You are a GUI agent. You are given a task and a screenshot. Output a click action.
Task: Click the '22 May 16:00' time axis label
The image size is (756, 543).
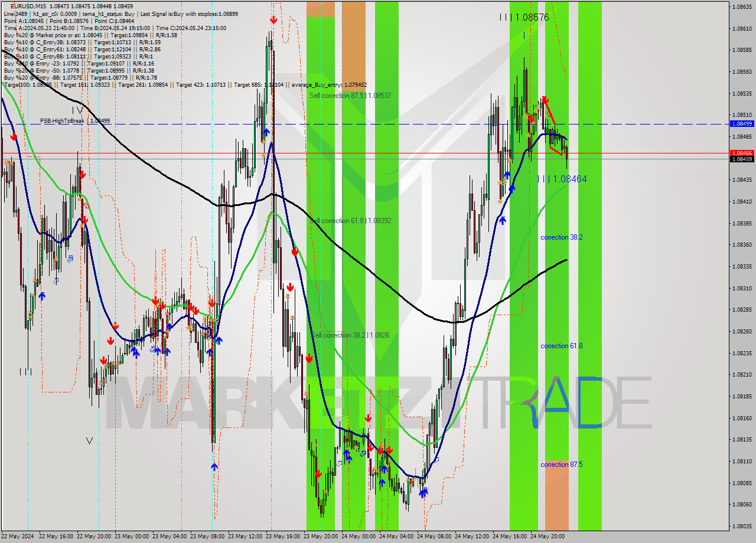(x=56, y=537)
